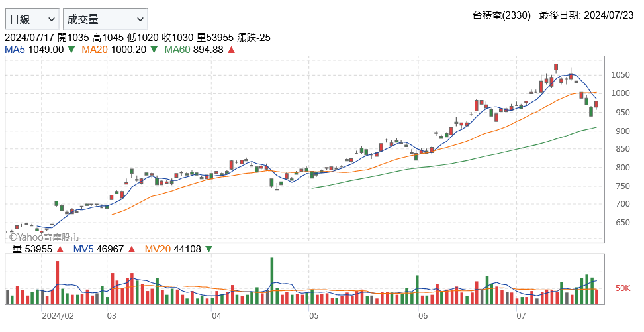644x332 pixels.
Task: Click the tallest green volume bar in April
Action: point(272,281)
